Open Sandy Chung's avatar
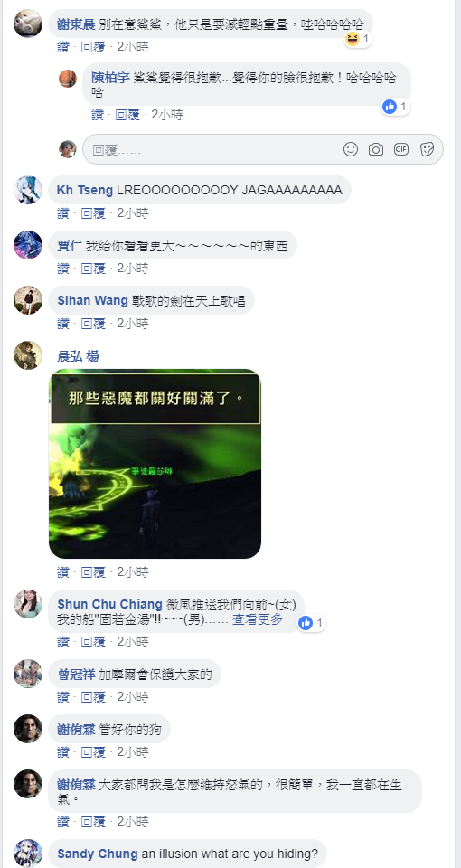The image size is (461, 868). [x=28, y=853]
